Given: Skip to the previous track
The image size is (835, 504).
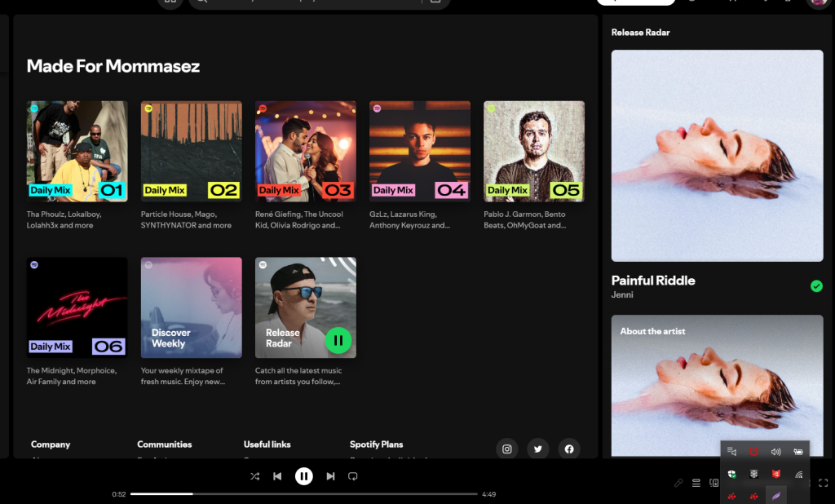Looking at the screenshot, I should (x=277, y=476).
